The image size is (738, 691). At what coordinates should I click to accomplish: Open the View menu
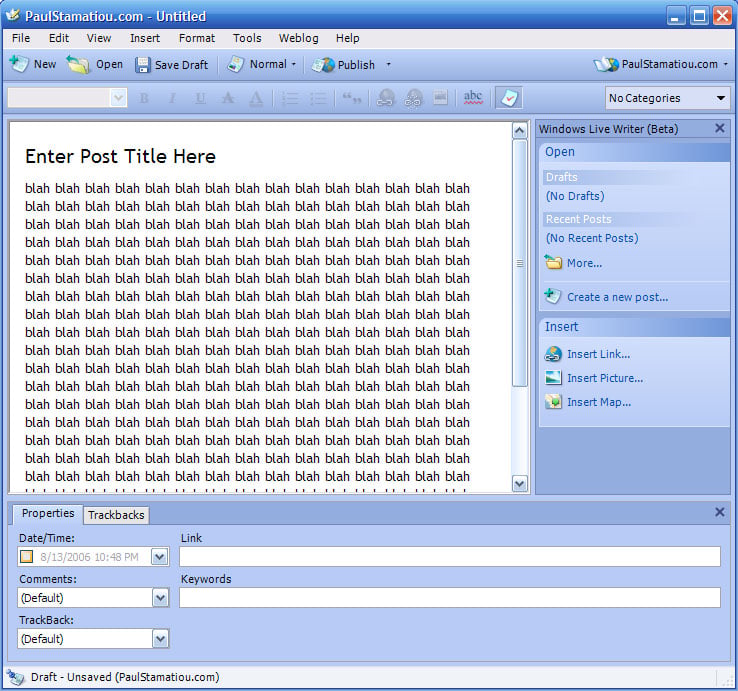point(99,38)
